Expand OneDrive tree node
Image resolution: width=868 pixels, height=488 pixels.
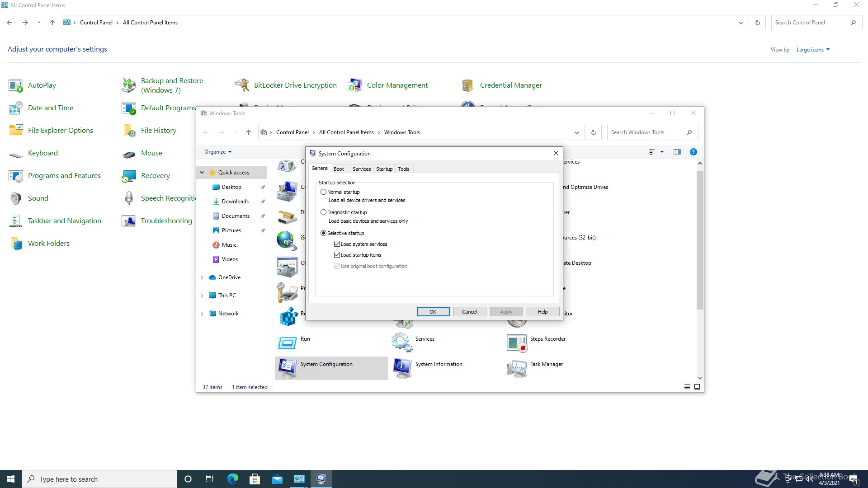tap(202, 277)
